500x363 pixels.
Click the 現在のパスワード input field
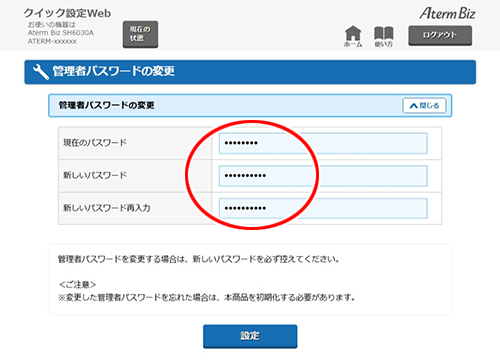coord(323,143)
